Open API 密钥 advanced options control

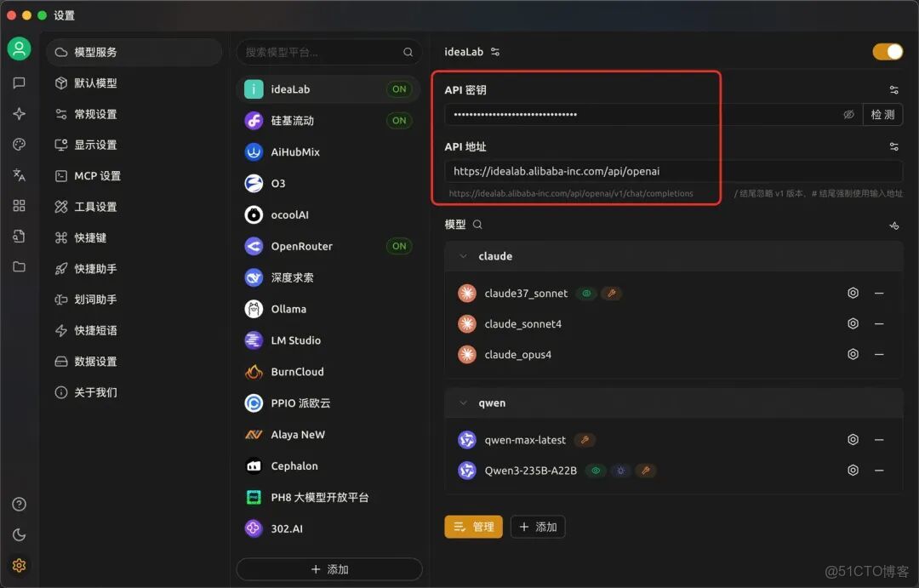pyautogui.click(x=893, y=88)
